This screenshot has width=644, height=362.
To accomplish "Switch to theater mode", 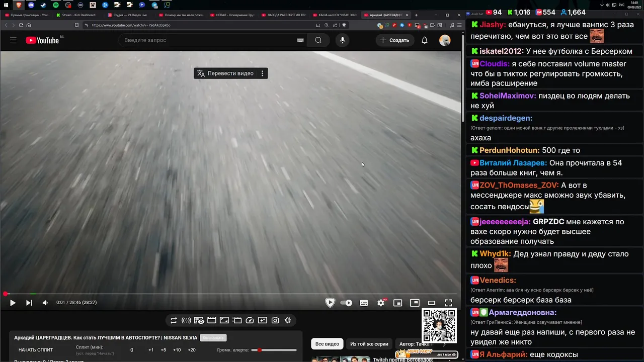I will click(432, 303).
